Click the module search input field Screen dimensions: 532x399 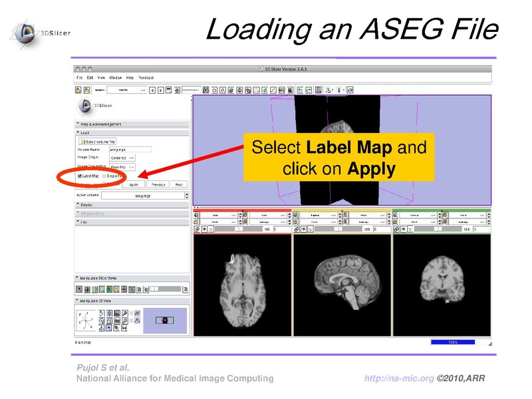191,90
